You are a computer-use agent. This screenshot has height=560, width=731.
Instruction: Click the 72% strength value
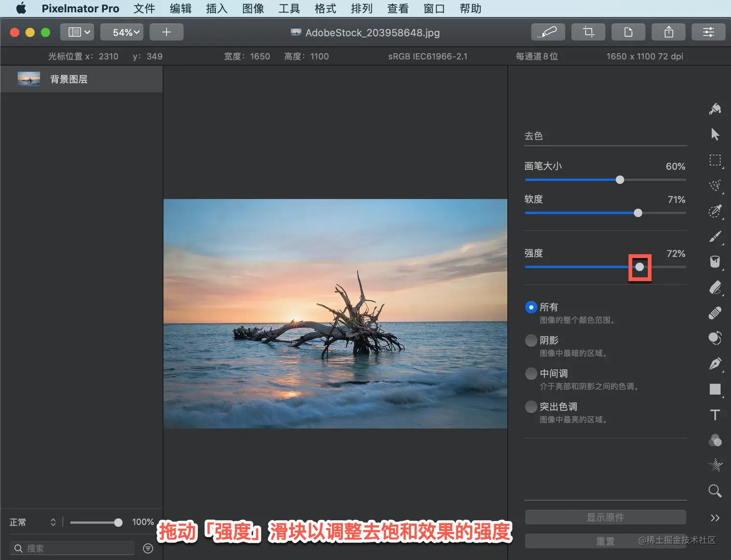[x=676, y=253]
